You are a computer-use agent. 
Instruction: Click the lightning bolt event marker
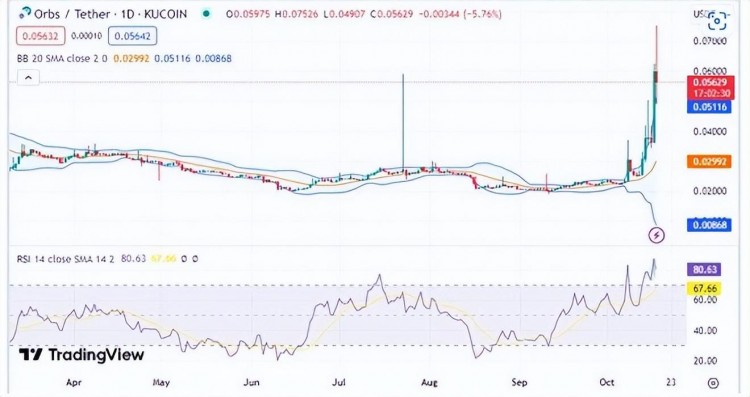click(657, 235)
